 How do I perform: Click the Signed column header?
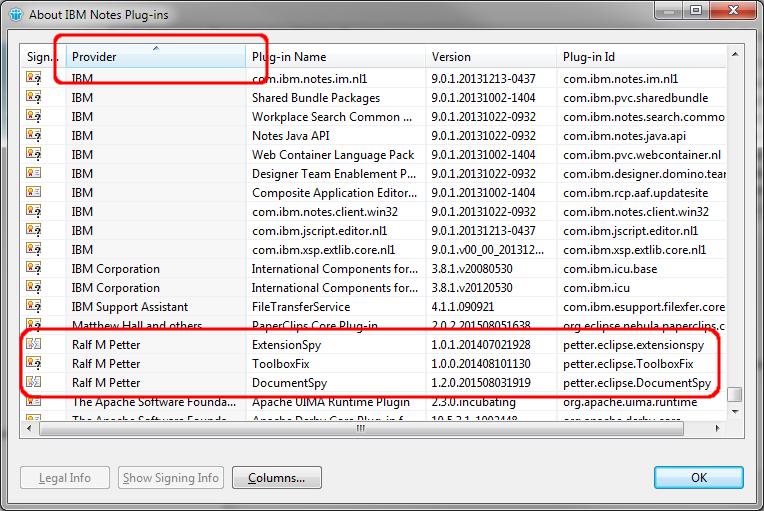tap(42, 57)
